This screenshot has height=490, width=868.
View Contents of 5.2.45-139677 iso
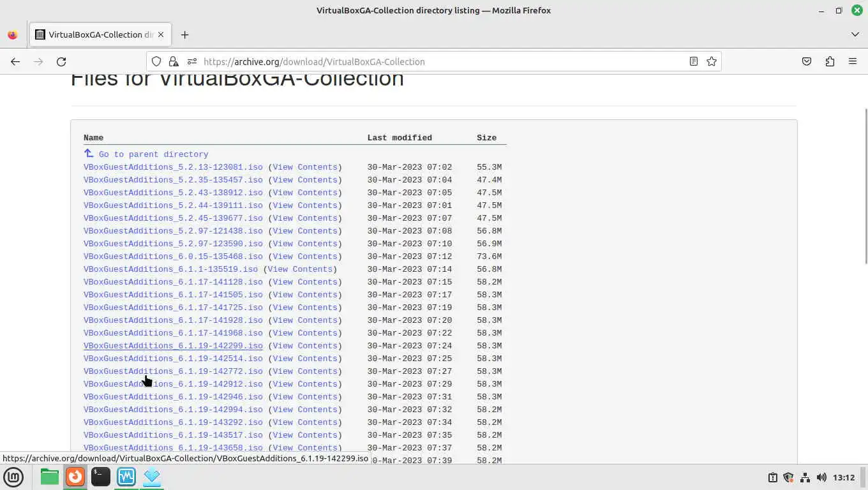305,218
